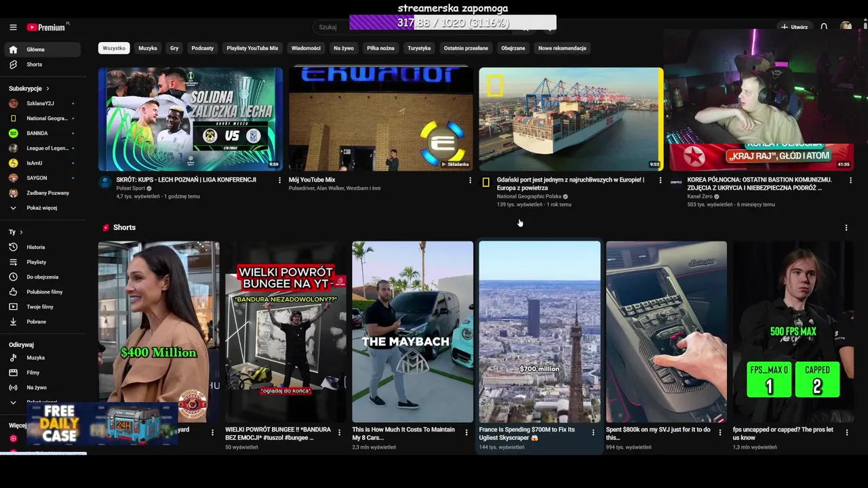Click National Geographic Polska channel link

[x=529, y=197]
